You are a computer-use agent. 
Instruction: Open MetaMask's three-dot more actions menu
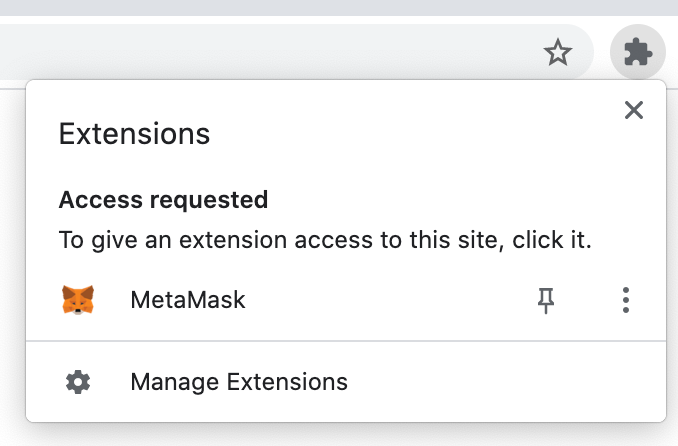point(626,300)
